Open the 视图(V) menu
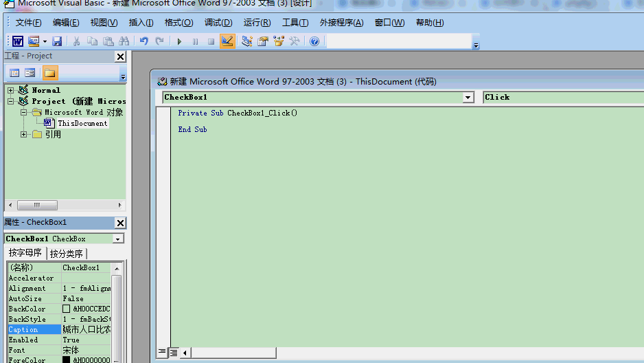Image resolution: width=644 pixels, height=363 pixels. 104,23
